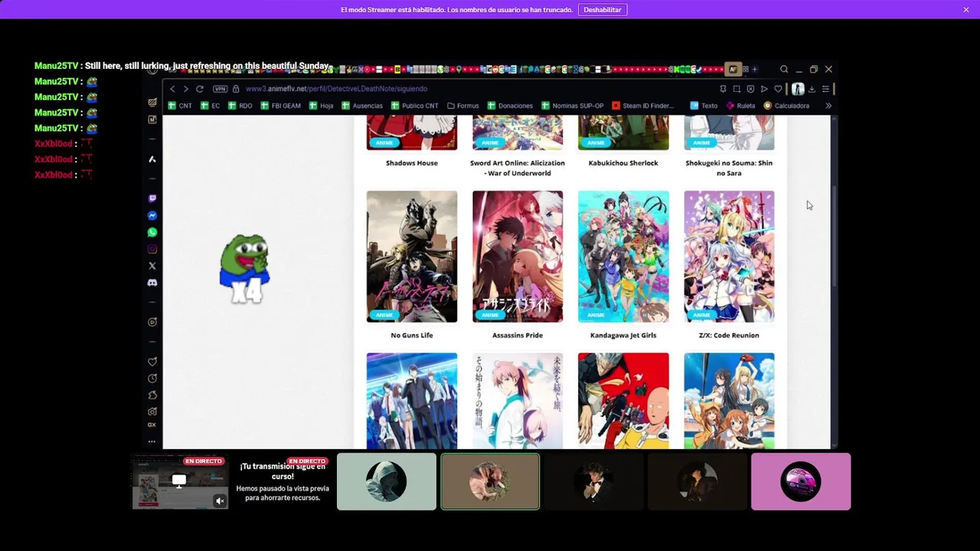Screen dimensions: 980x551
Task: Open the Z/X: Code Reunion poster
Action: (x=729, y=256)
